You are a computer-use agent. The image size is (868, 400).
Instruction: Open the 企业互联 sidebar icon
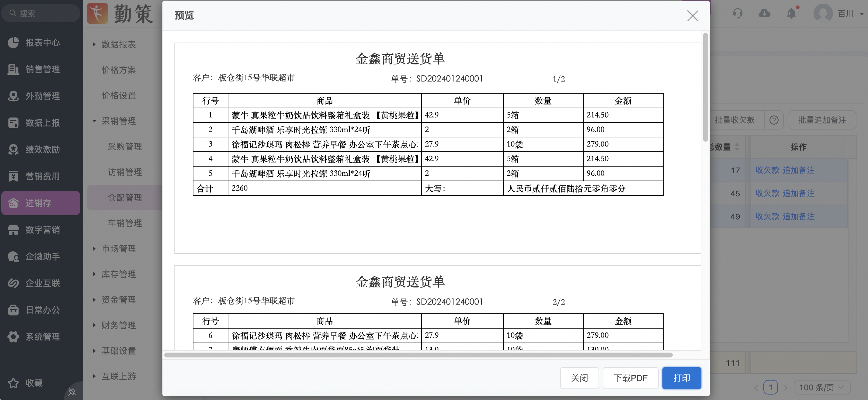(x=13, y=283)
